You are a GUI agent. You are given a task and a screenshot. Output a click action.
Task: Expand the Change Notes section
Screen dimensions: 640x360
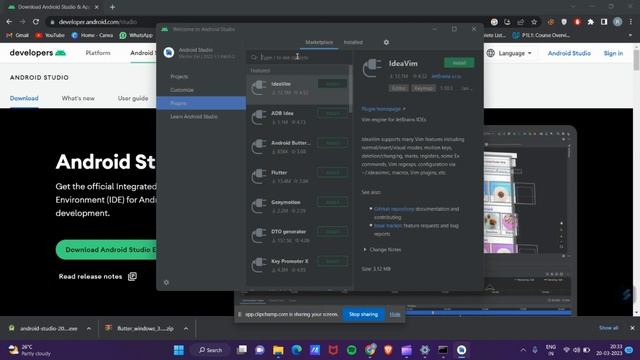382,249
